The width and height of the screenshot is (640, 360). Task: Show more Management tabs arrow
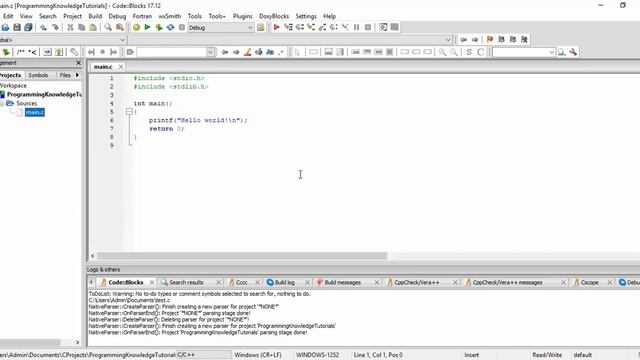click(77, 75)
